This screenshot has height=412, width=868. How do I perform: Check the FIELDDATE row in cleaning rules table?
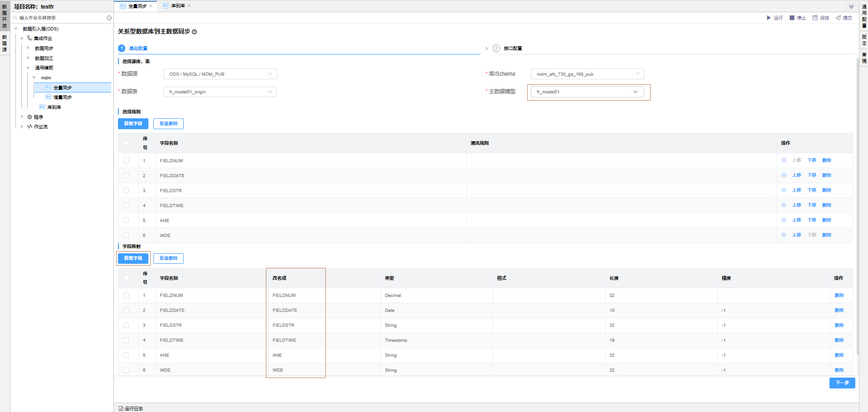coord(126,175)
